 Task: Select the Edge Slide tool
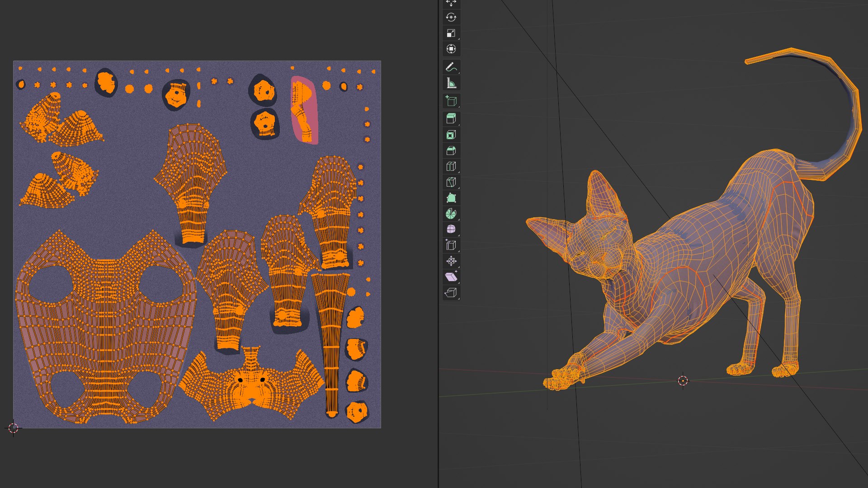coord(451,245)
